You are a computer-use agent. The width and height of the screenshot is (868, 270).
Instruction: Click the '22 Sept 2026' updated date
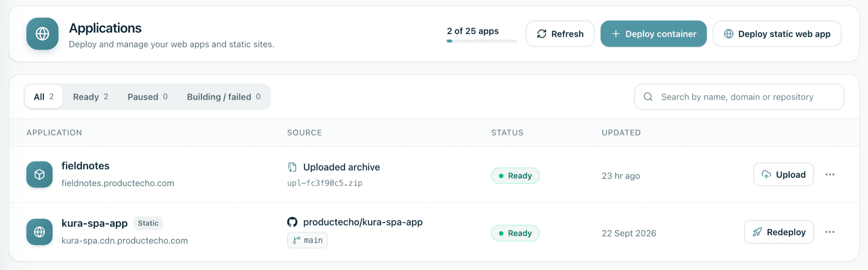click(x=629, y=233)
